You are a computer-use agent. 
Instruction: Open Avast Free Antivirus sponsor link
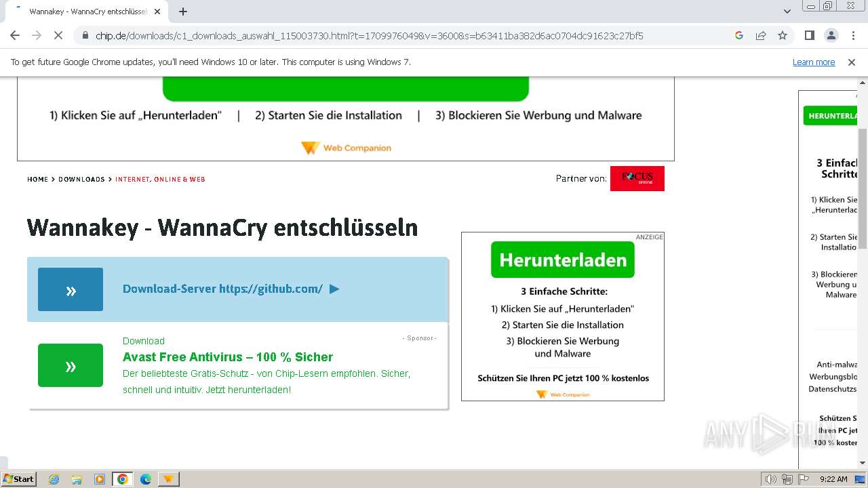(x=228, y=357)
